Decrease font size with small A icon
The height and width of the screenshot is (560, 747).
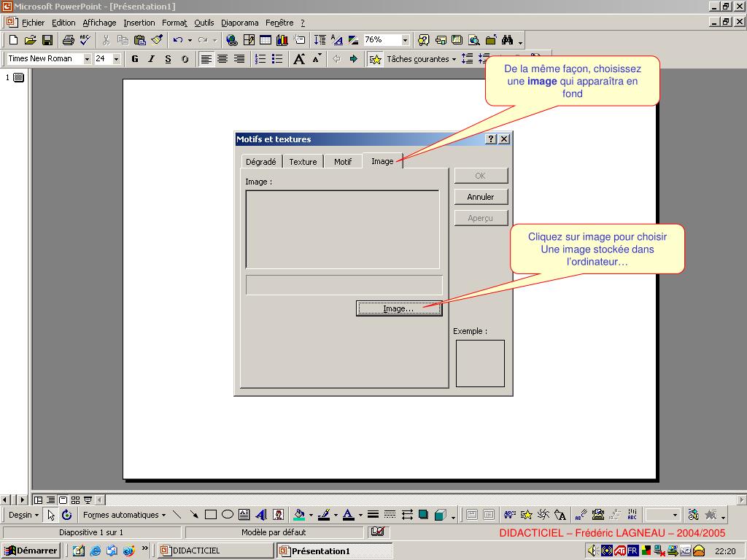point(317,59)
